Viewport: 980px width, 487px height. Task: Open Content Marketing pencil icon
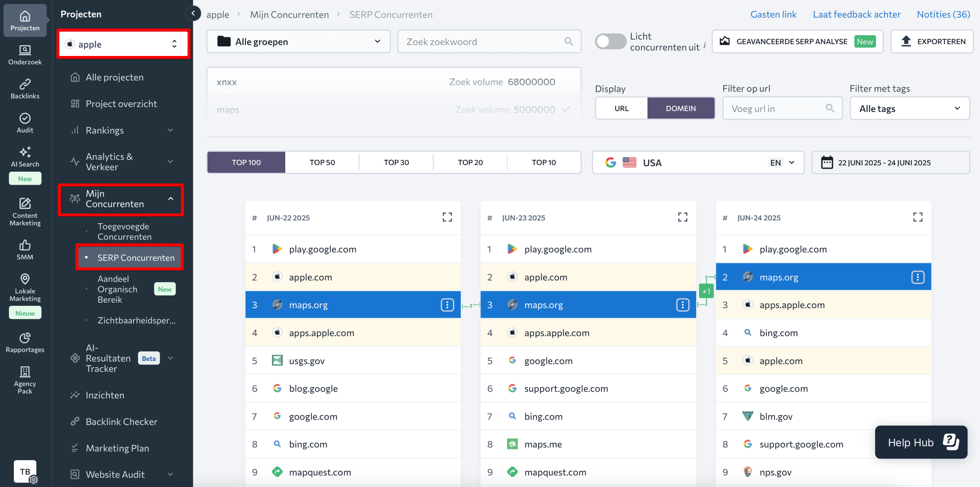click(x=25, y=203)
